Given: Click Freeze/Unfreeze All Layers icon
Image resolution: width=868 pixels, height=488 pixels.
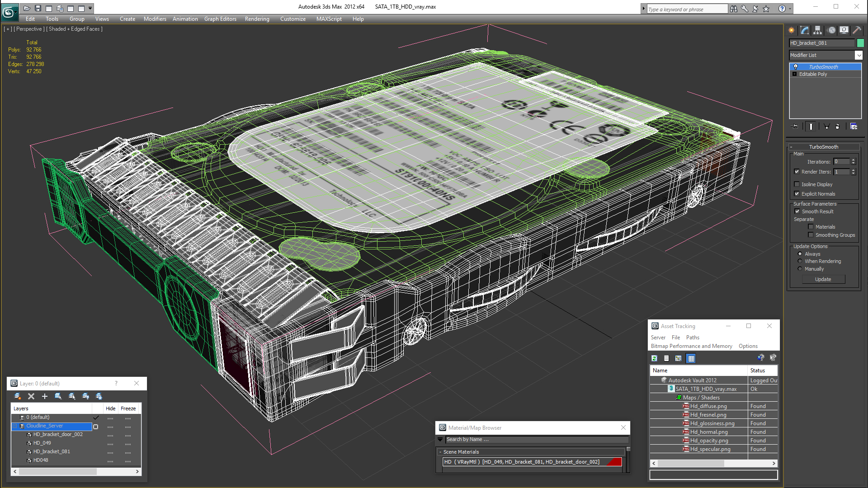Looking at the screenshot, I should tap(99, 396).
